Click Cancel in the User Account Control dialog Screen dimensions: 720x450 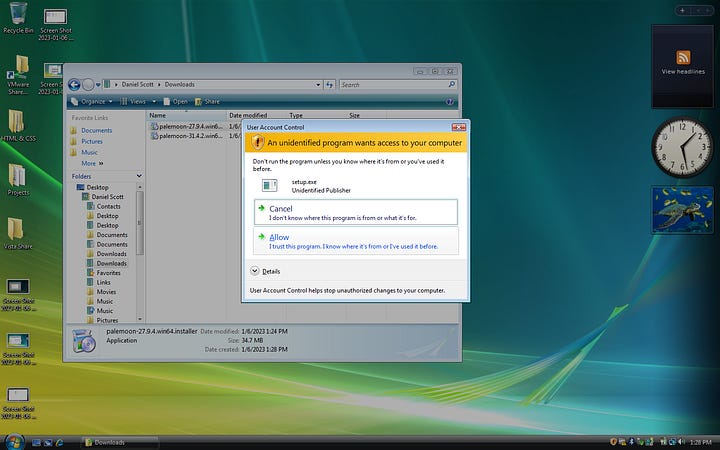(x=356, y=212)
